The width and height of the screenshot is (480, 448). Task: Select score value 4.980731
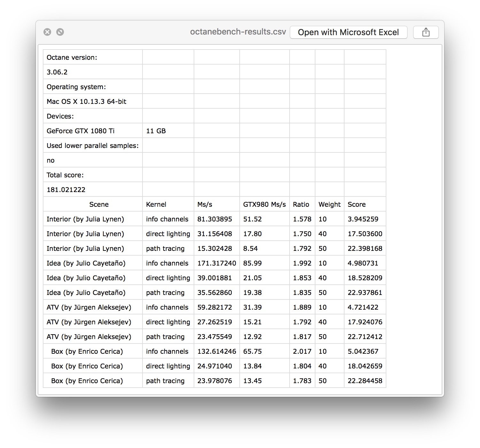(365, 263)
